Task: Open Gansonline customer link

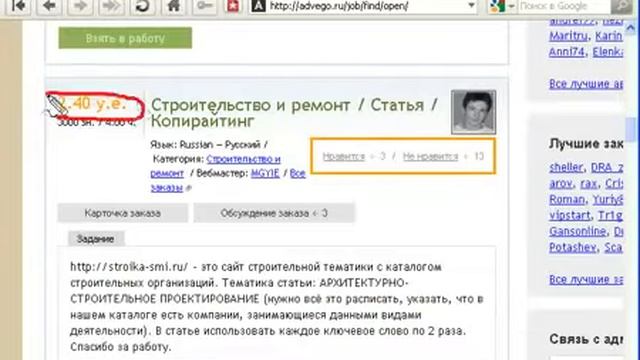Action: tap(578, 231)
